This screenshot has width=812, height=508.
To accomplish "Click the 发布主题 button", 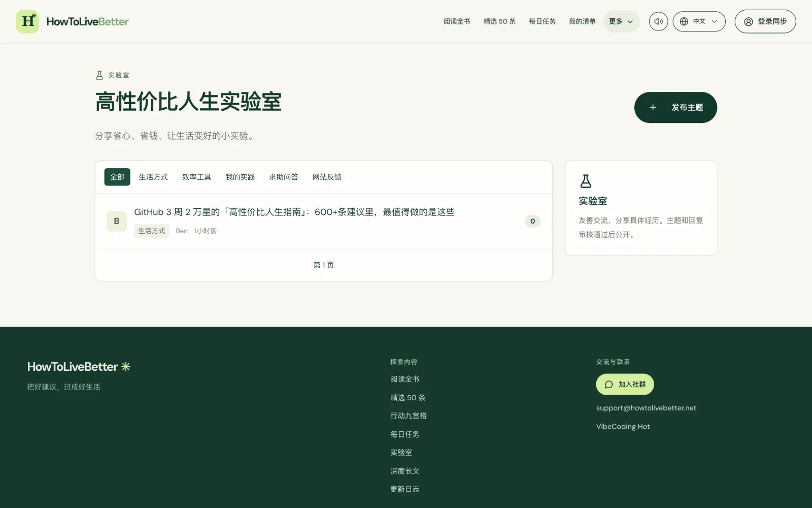I will [x=675, y=107].
